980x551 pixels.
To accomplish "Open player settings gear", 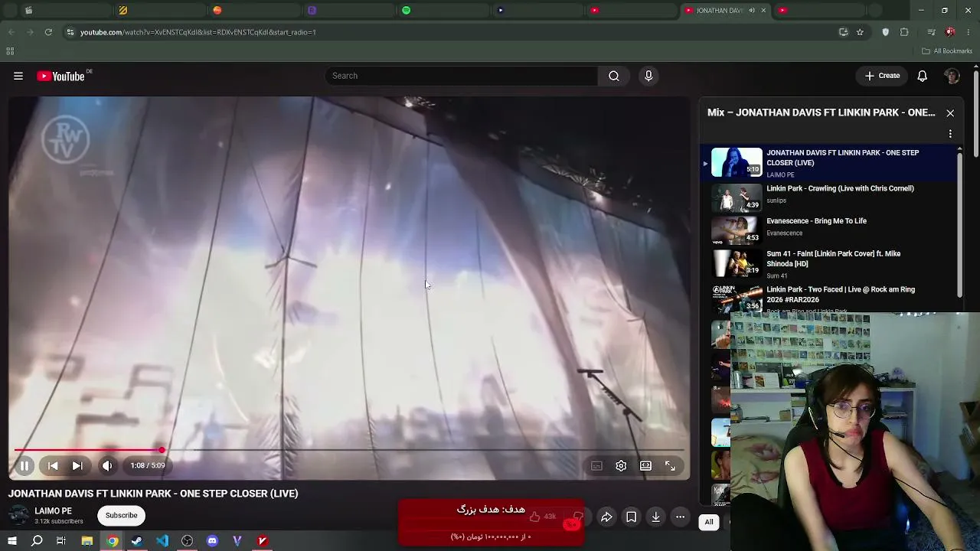I will tap(621, 465).
